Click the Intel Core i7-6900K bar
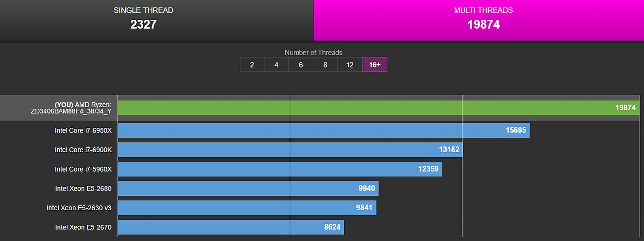Screen dimensions: 644x241 tap(290, 150)
